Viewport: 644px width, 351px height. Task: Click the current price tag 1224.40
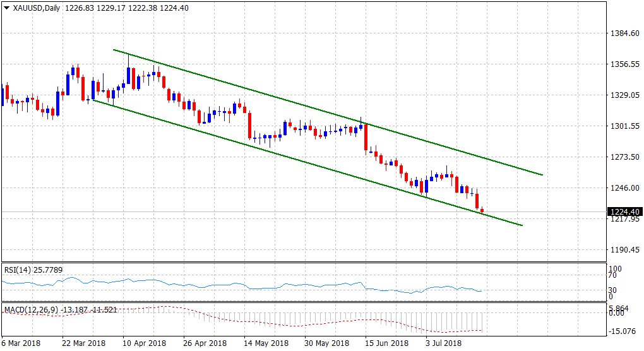(x=624, y=212)
